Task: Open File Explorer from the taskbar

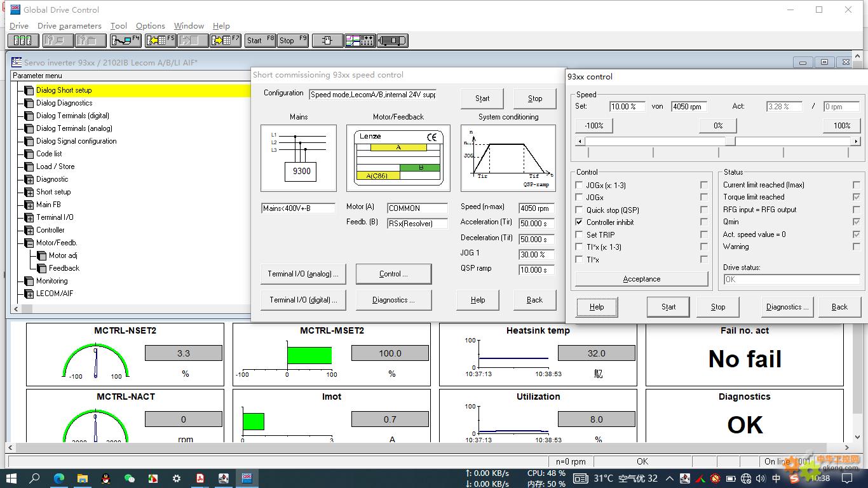Action: point(83,478)
